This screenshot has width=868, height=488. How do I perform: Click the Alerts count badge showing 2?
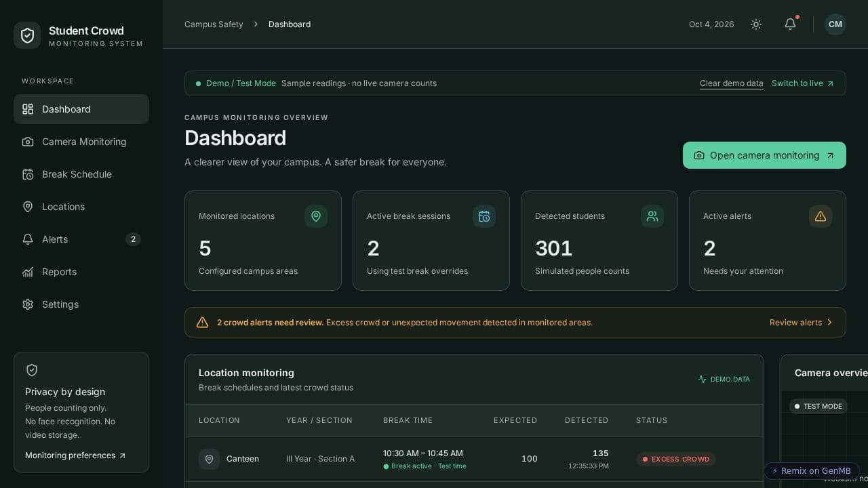point(133,239)
